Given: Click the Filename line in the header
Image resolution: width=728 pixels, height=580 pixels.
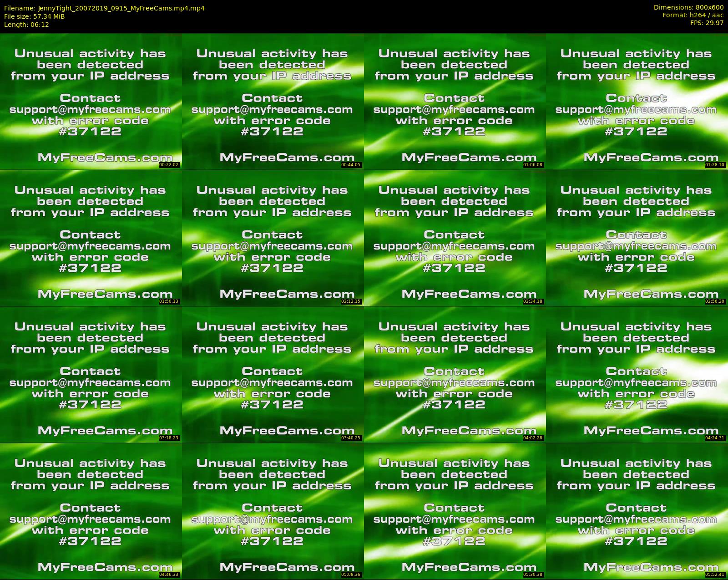Looking at the screenshot, I should (104, 8).
